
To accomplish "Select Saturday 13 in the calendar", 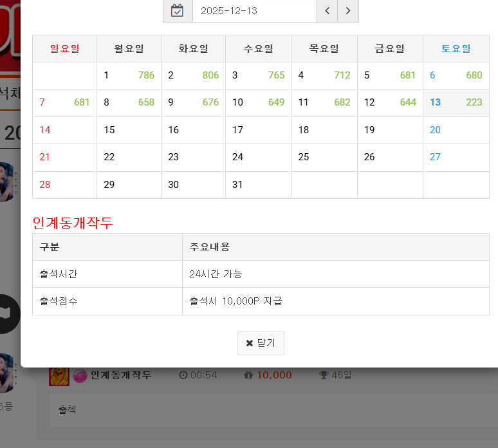I will [456, 102].
